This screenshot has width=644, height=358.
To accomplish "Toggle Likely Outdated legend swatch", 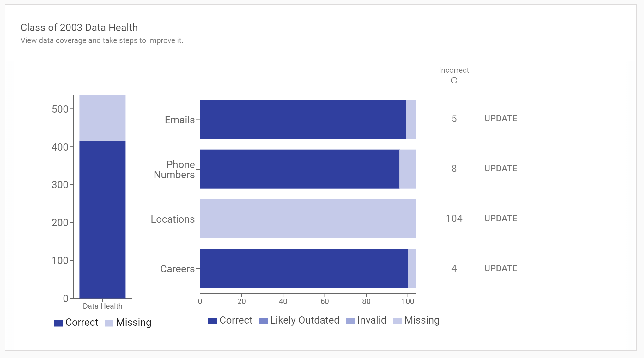I will click(x=263, y=321).
